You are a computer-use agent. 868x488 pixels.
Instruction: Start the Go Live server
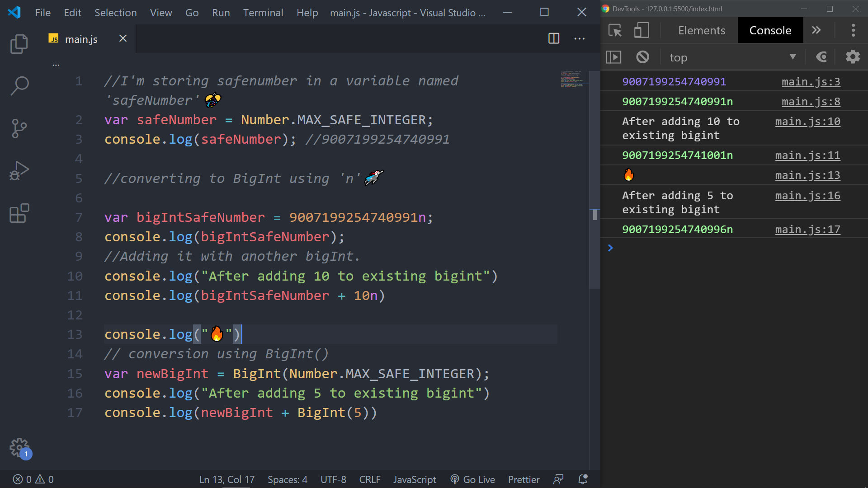[x=472, y=479]
